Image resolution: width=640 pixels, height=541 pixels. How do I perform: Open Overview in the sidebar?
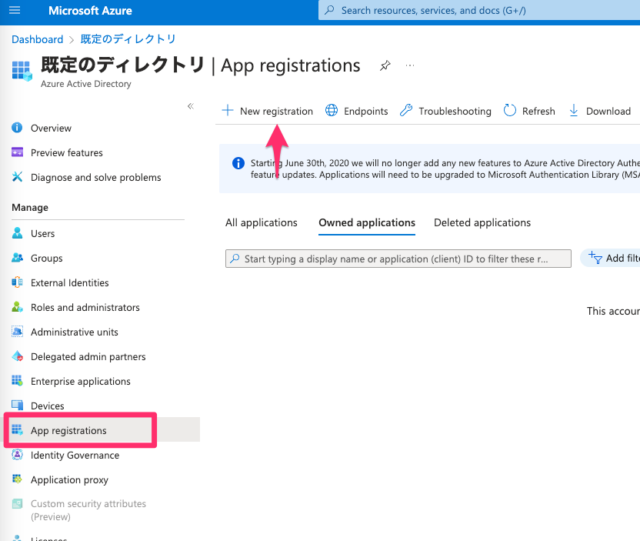tap(51, 128)
